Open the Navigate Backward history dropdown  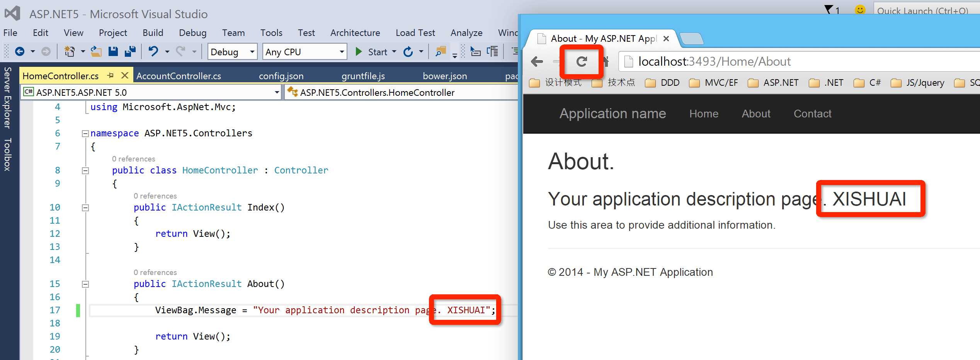pos(32,51)
